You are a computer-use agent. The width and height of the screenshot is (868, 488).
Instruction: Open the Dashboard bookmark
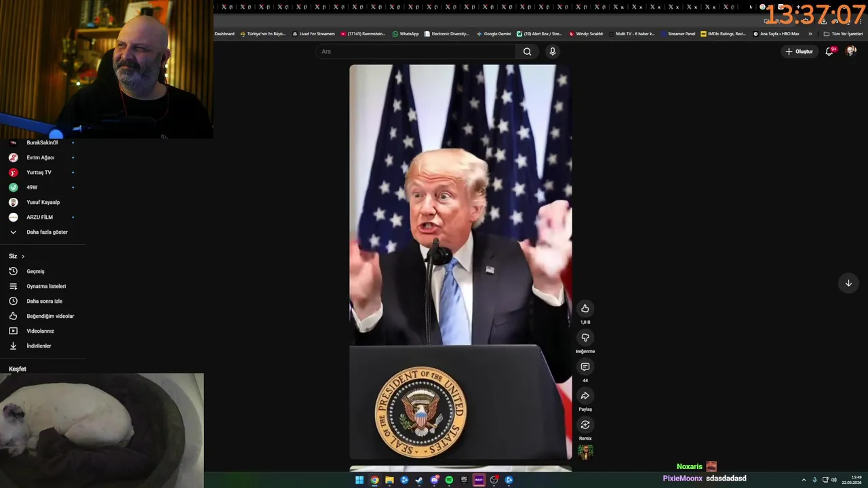pyautogui.click(x=224, y=34)
